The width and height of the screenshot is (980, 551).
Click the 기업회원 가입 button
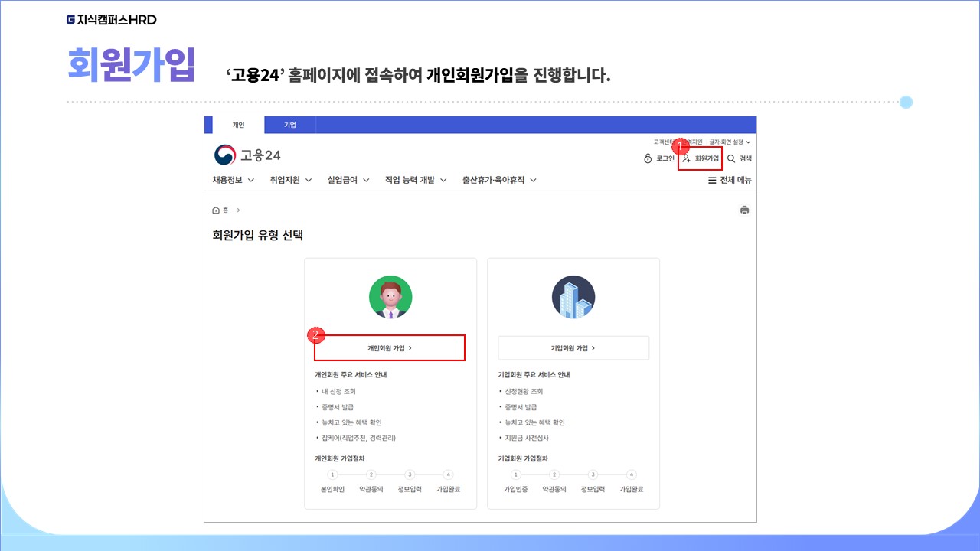(x=573, y=347)
